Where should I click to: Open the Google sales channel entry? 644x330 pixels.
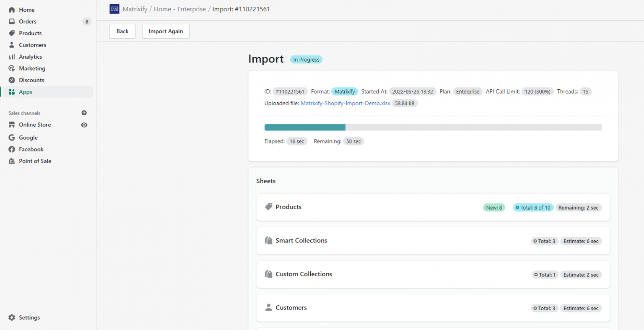pos(28,138)
